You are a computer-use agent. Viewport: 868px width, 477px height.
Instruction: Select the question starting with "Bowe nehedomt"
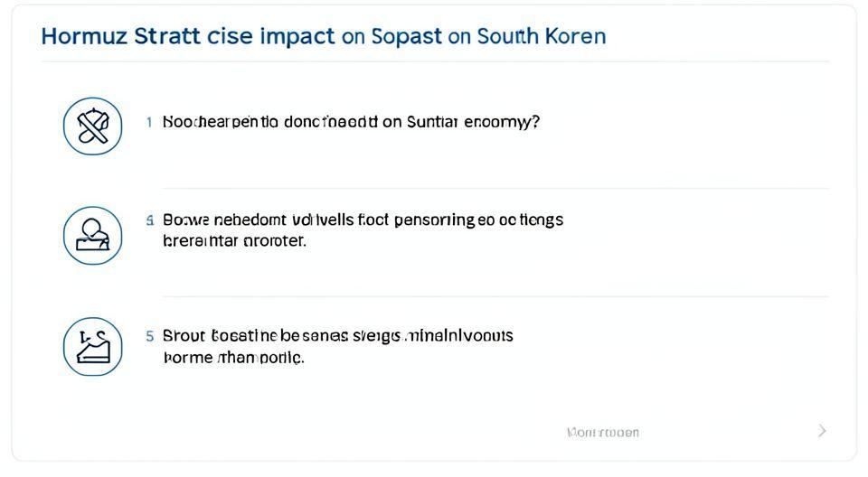pos(362,220)
